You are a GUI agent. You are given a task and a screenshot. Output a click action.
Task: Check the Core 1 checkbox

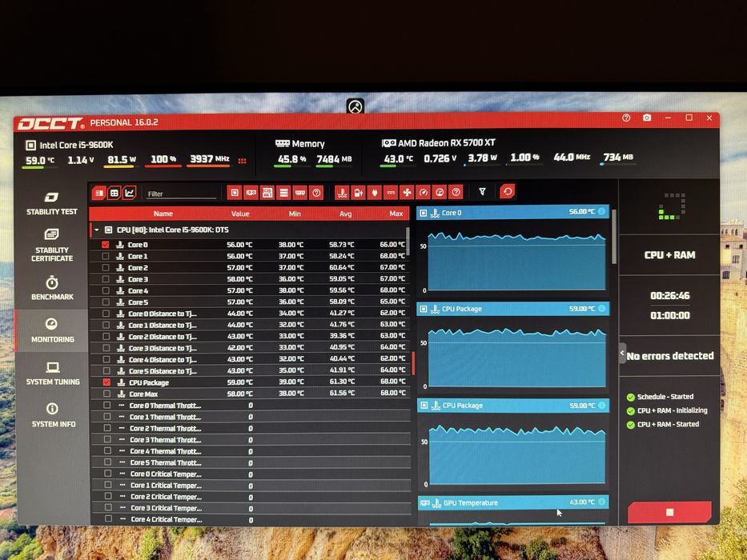(x=106, y=256)
